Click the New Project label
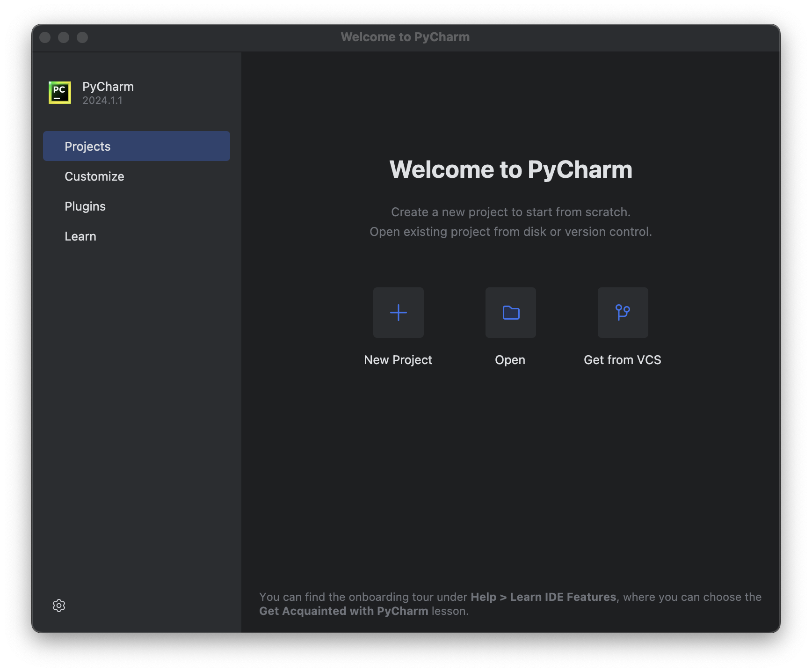 398,360
